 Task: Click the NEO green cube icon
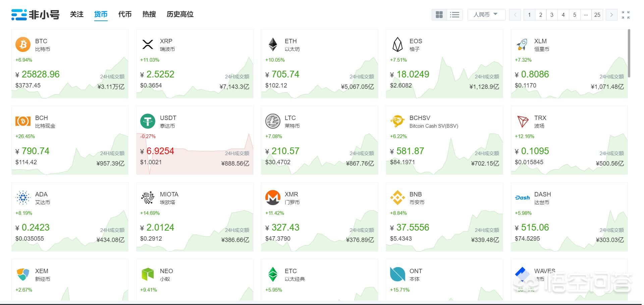click(148, 274)
